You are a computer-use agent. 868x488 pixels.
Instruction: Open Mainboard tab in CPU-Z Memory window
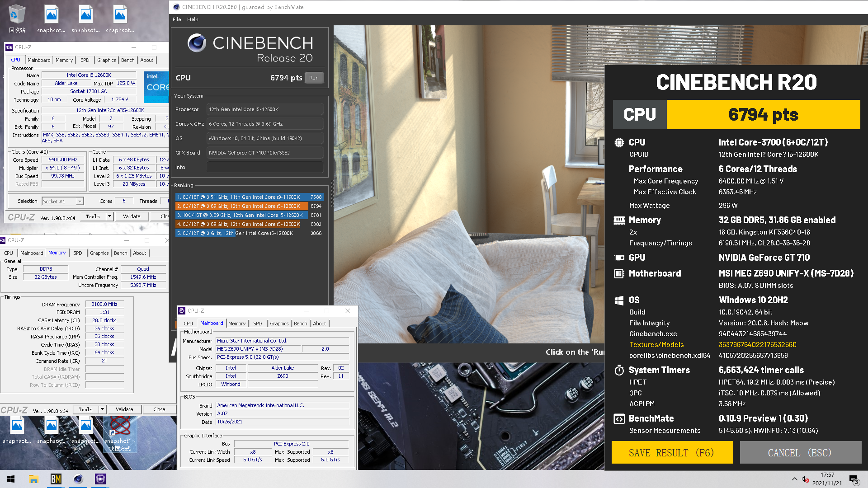(32, 253)
